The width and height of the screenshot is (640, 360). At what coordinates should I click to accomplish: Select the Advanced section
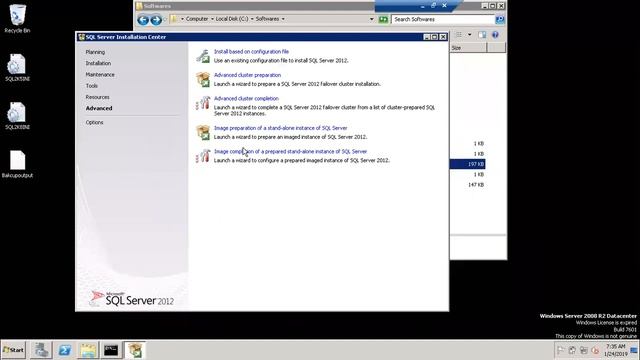(x=99, y=108)
